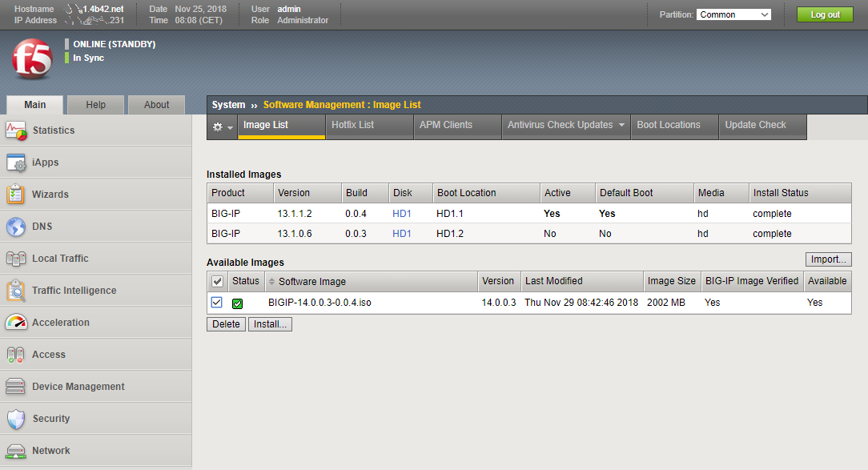Click the Local Traffic icon
Image resolution: width=868 pixels, height=470 pixels.
click(16, 259)
